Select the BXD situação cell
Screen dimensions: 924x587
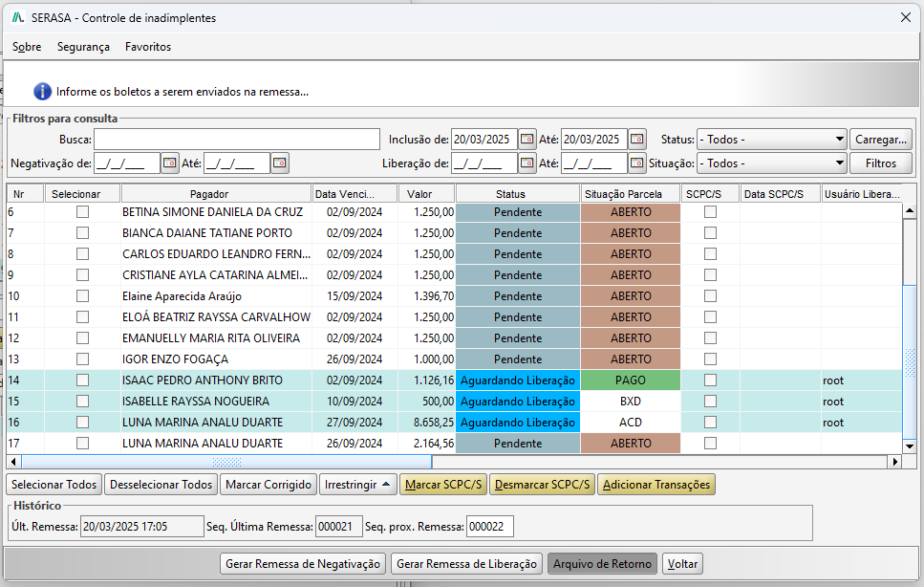(x=631, y=402)
